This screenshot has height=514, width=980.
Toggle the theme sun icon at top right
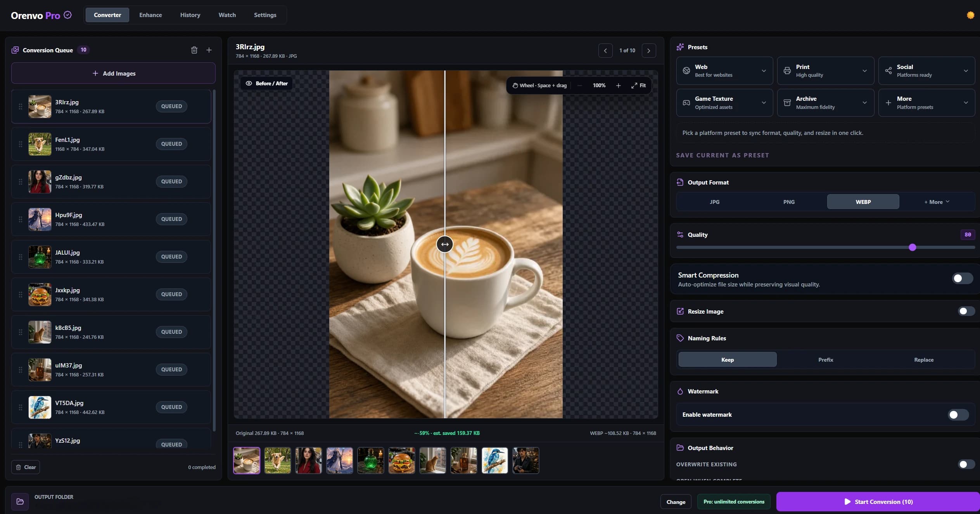970,15
